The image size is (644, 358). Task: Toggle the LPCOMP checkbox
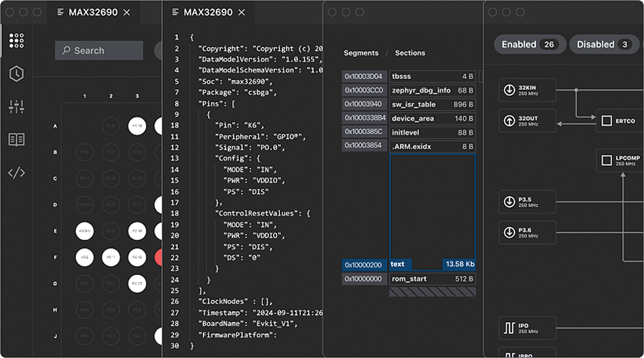click(607, 160)
